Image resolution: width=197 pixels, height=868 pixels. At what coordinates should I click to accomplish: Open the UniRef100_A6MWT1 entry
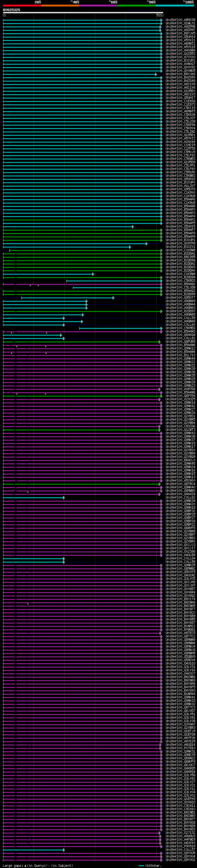click(x=180, y=43)
